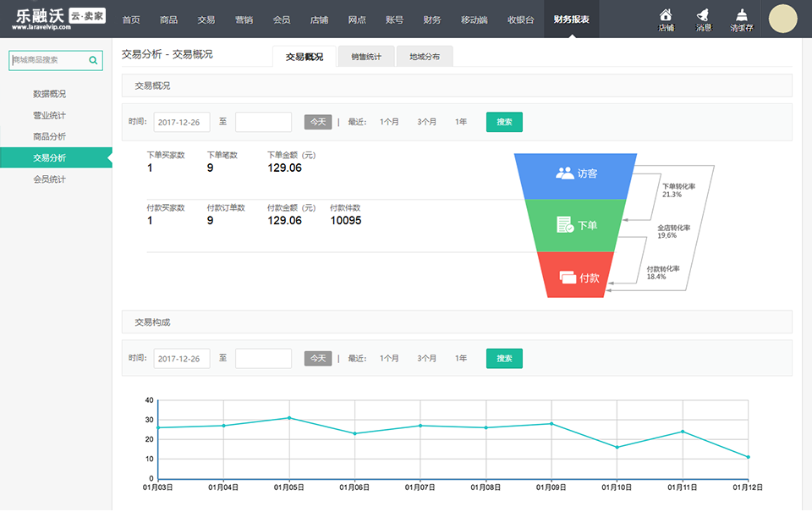Switch to the 交易概况 tab
Screen dimensions: 812x512
[304, 57]
